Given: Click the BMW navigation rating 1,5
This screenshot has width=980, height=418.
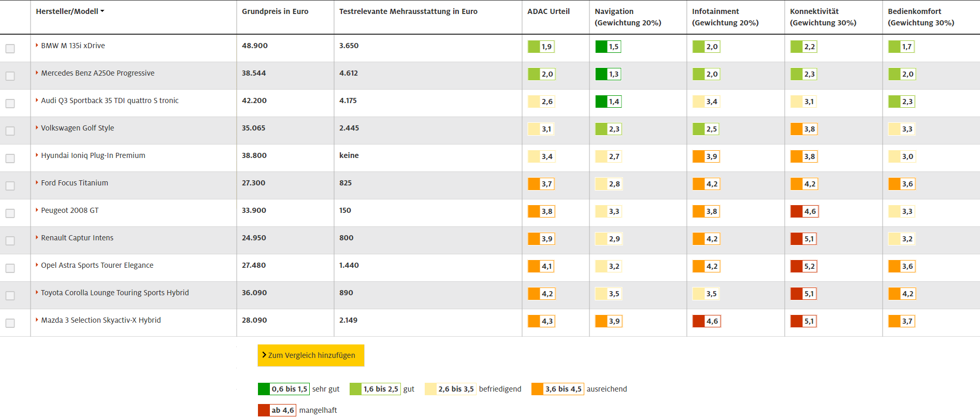Looking at the screenshot, I should click(608, 47).
